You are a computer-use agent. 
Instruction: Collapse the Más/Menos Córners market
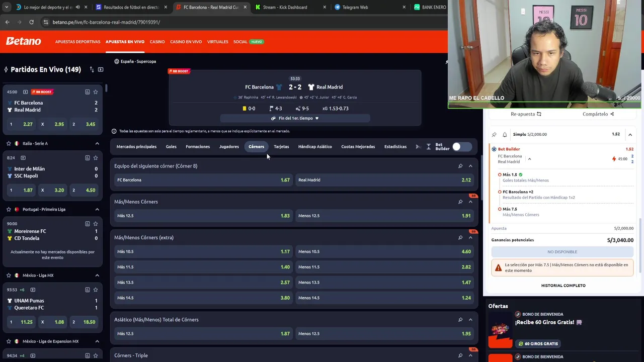pos(470,202)
